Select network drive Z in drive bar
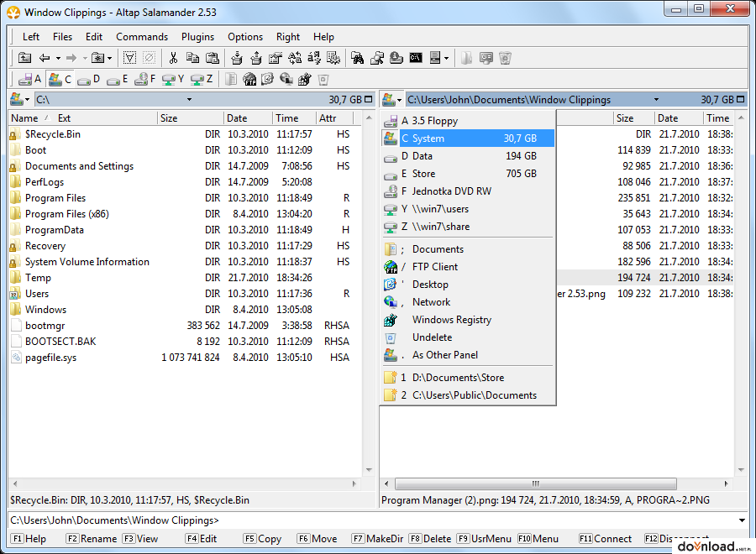The width and height of the screenshot is (756, 554). click(202, 80)
